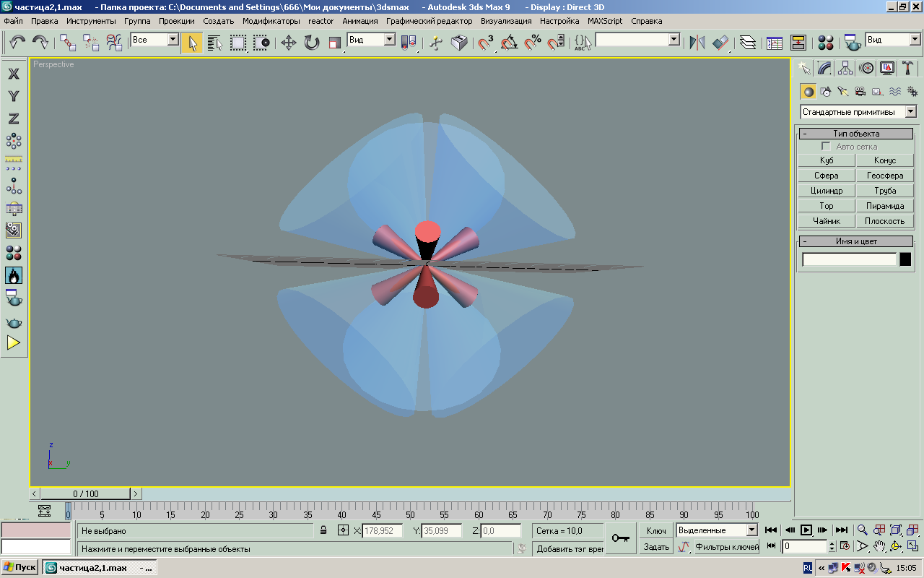Activate the Bind to Space Warp tool
This screenshot has width=924, height=578.
click(x=114, y=43)
